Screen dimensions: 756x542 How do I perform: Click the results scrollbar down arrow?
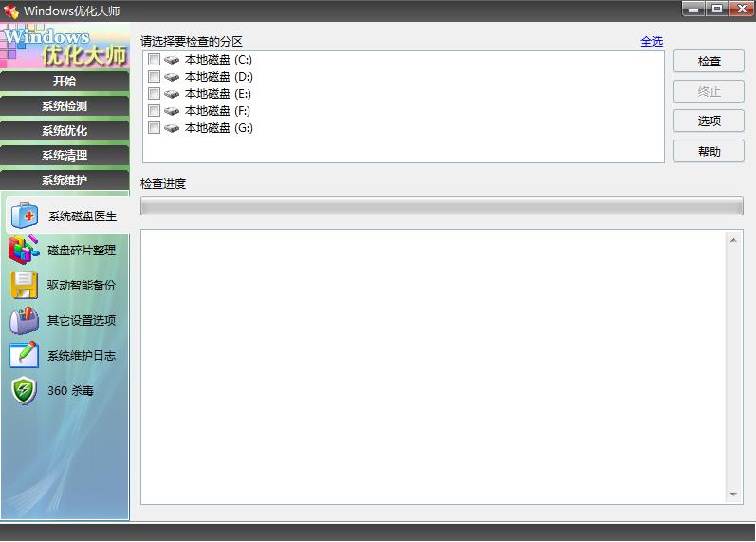pos(733,495)
